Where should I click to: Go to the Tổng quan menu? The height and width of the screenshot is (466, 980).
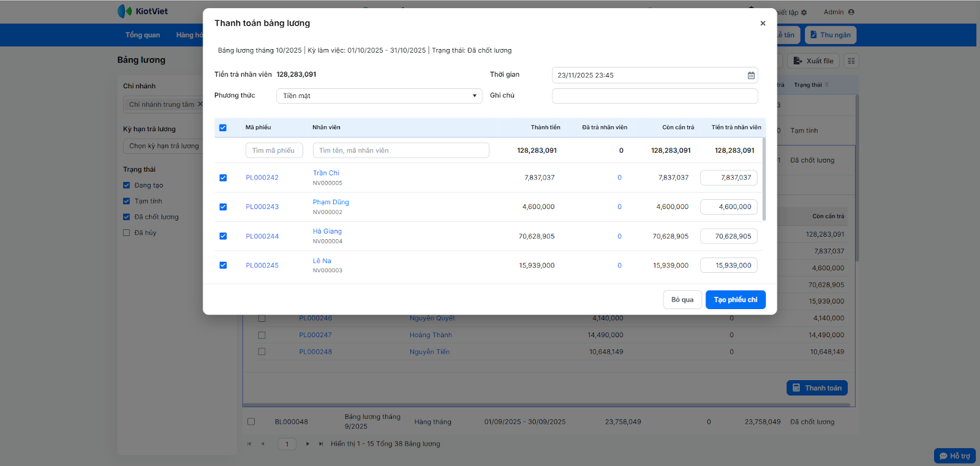pos(143,35)
